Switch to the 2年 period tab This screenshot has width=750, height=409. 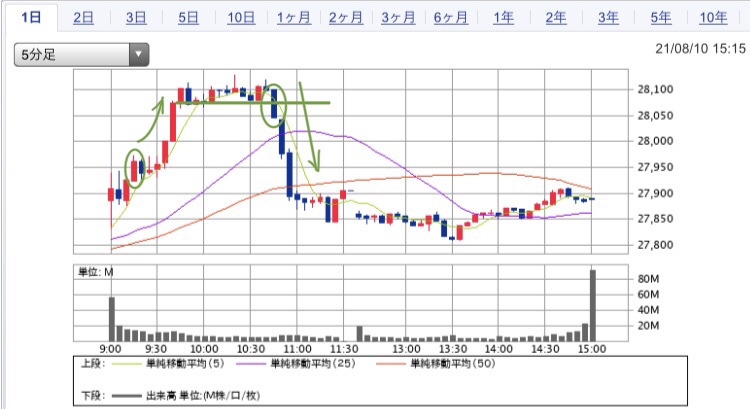[x=556, y=18]
